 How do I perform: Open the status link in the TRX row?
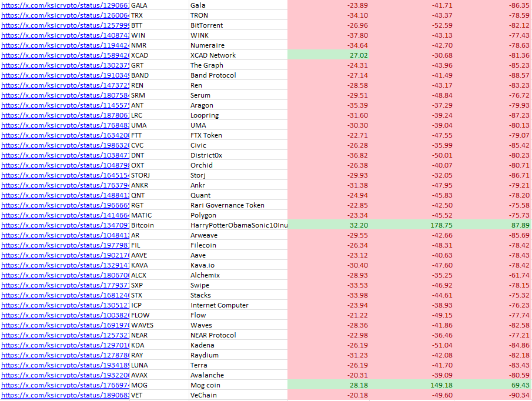(x=65, y=15)
